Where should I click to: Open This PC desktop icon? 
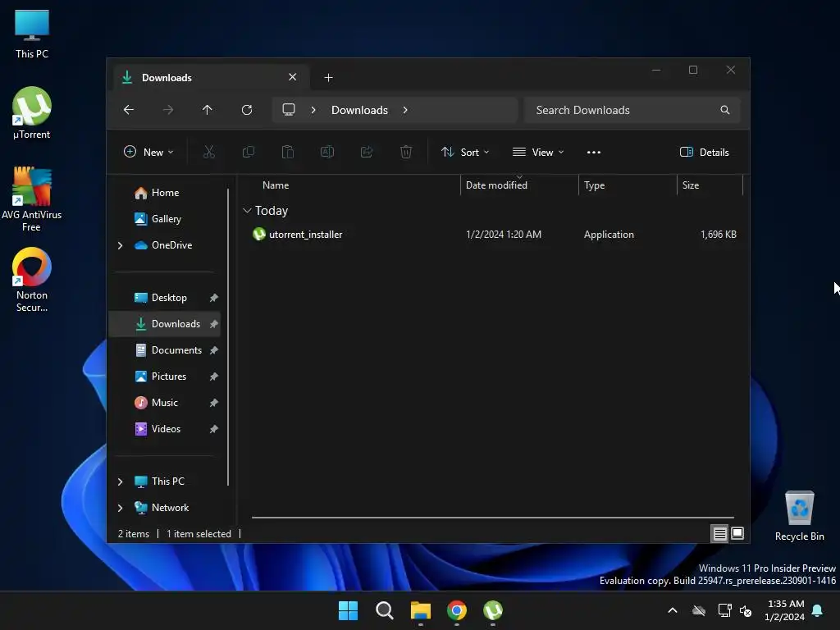click(x=32, y=33)
